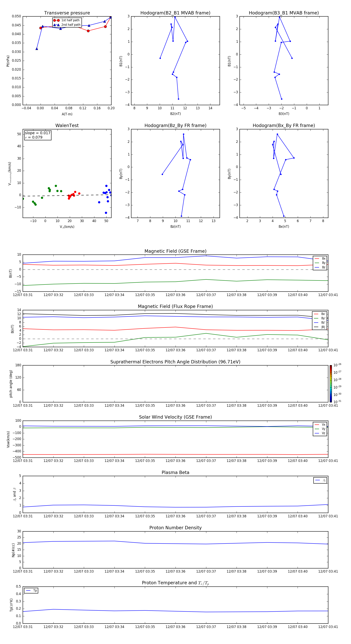Select the 0.050 tick on Transverse pressure axis

click(x=17, y=16)
